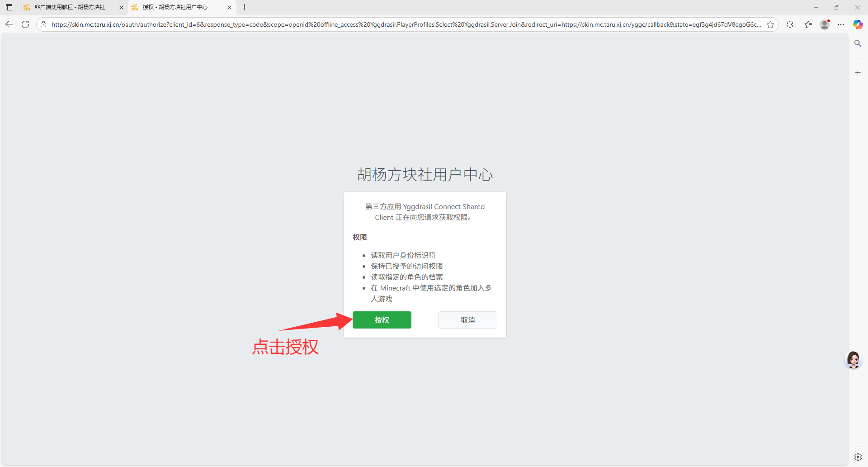Image resolution: width=868 pixels, height=467 pixels.
Task: Open browser extensions puzzle icon
Action: coord(790,24)
